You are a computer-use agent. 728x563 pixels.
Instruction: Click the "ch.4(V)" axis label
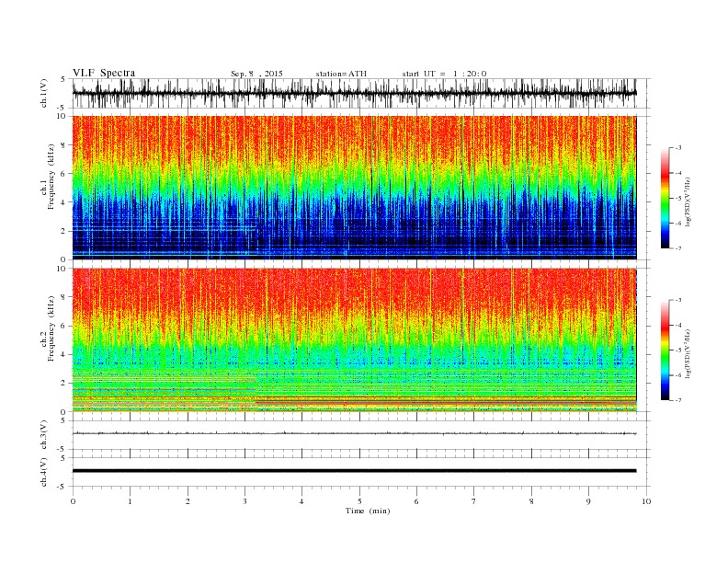[x=44, y=472]
